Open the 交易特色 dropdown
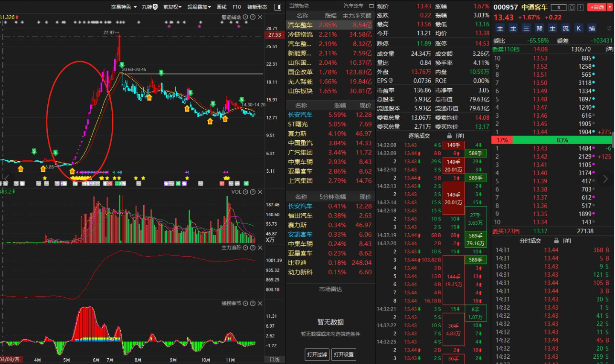Screen dimensions: 615x364 click(x=124, y=7)
